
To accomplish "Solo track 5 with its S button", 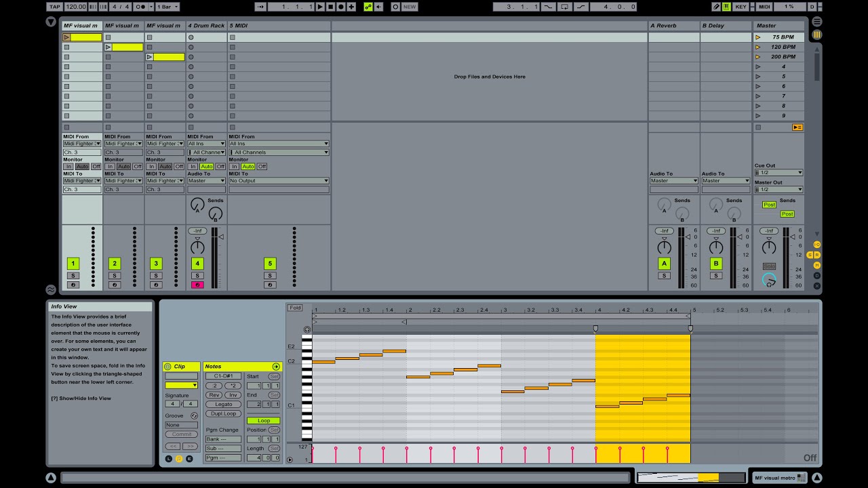I will (x=270, y=276).
